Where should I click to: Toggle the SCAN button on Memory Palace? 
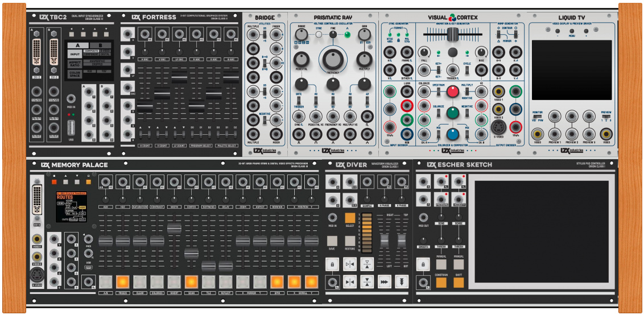pos(191,281)
